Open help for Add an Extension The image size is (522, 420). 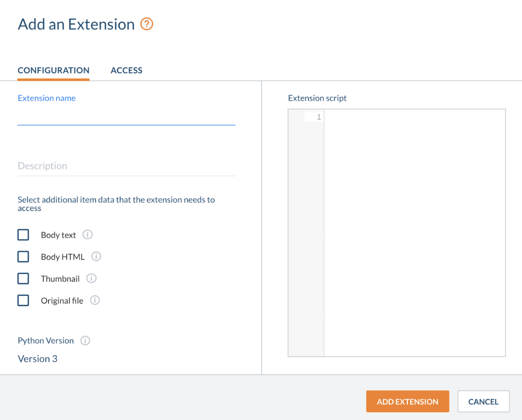(x=147, y=24)
